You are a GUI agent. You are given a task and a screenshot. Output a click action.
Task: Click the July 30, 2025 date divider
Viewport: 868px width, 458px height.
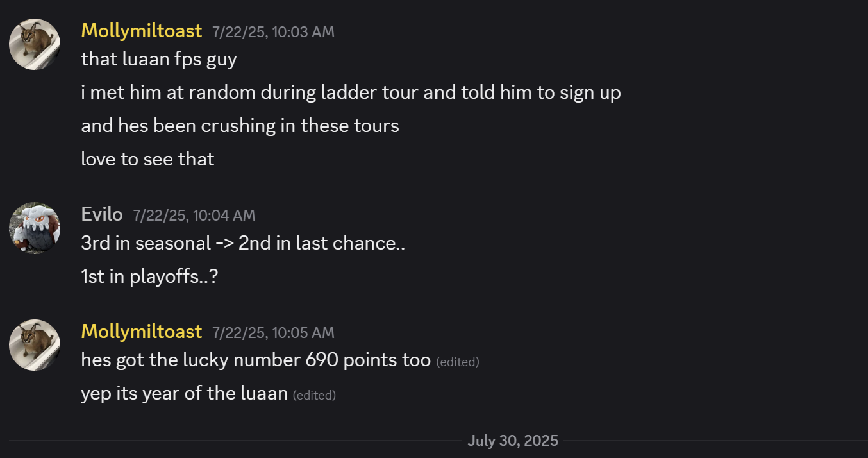click(x=513, y=441)
